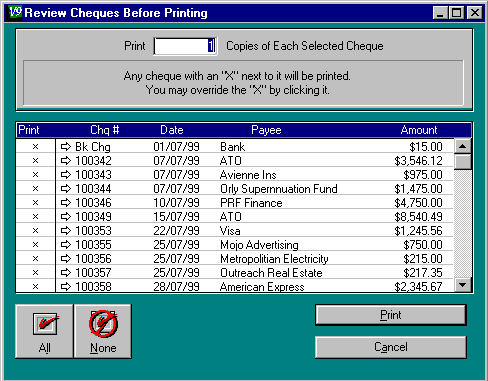Click the arrow icon beside cheque 100353
The image size is (488, 381).
[66, 230]
